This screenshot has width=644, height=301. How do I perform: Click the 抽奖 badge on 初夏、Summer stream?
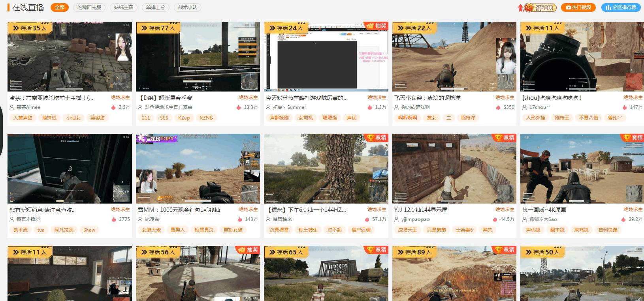pyautogui.click(x=376, y=26)
